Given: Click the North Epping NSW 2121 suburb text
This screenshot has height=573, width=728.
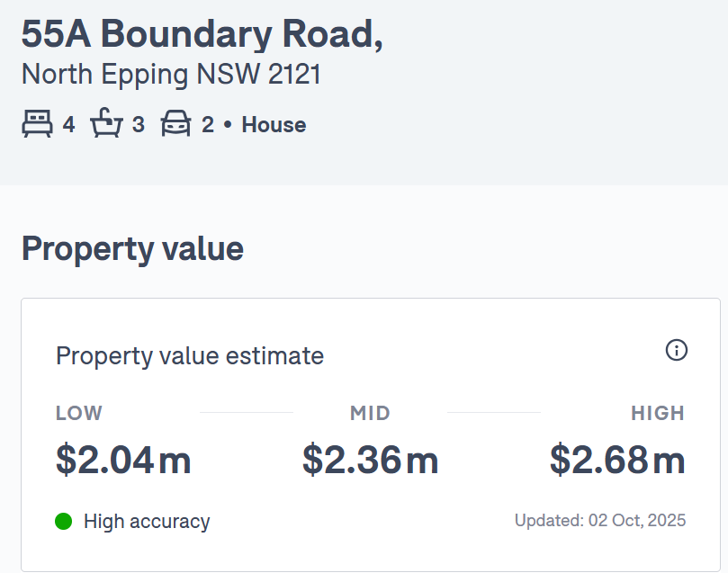Looking at the screenshot, I should [x=171, y=75].
